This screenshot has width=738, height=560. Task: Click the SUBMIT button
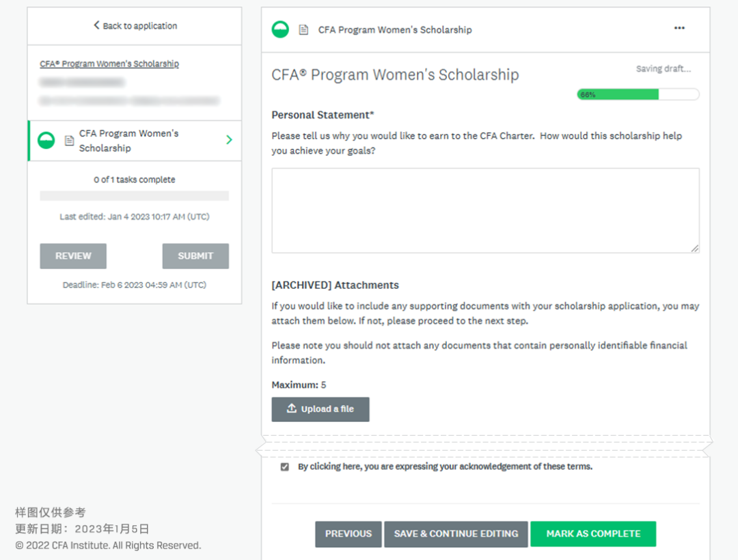[x=195, y=256]
